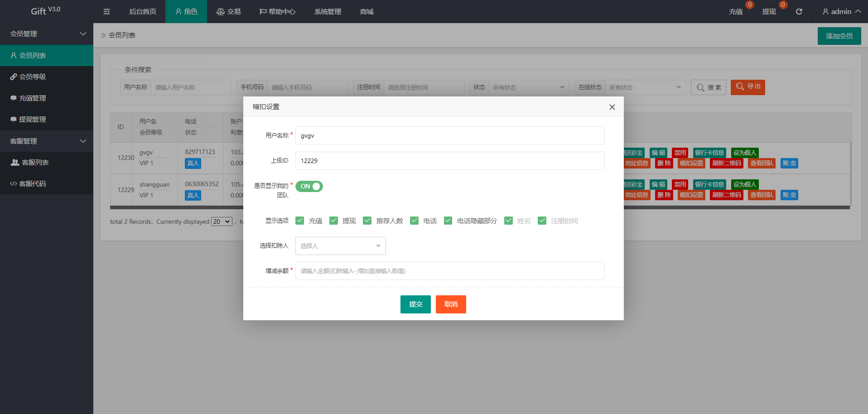
Task: Click the 提交 button
Action: (415, 304)
